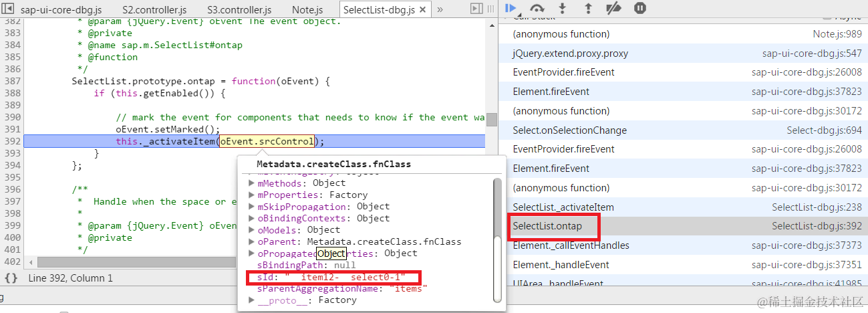Viewport: 868px width, 313px height.
Task: Expand the oModels object
Action: click(x=252, y=230)
